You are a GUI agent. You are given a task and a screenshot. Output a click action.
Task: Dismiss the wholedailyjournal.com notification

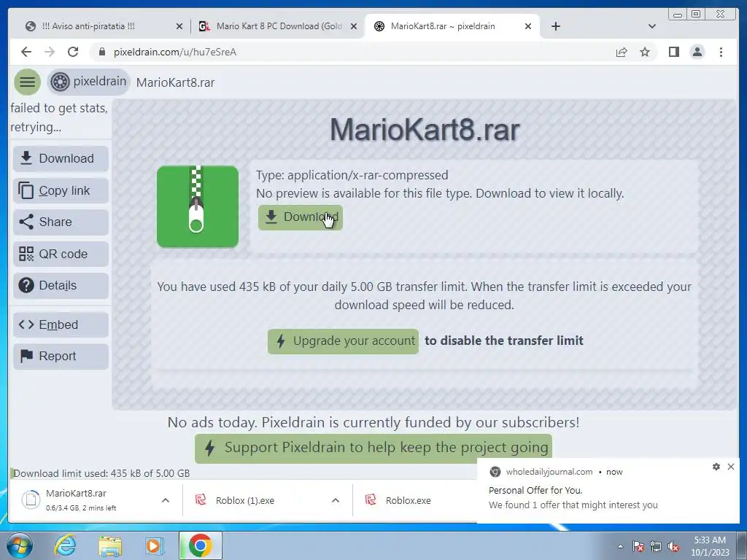[x=731, y=467]
